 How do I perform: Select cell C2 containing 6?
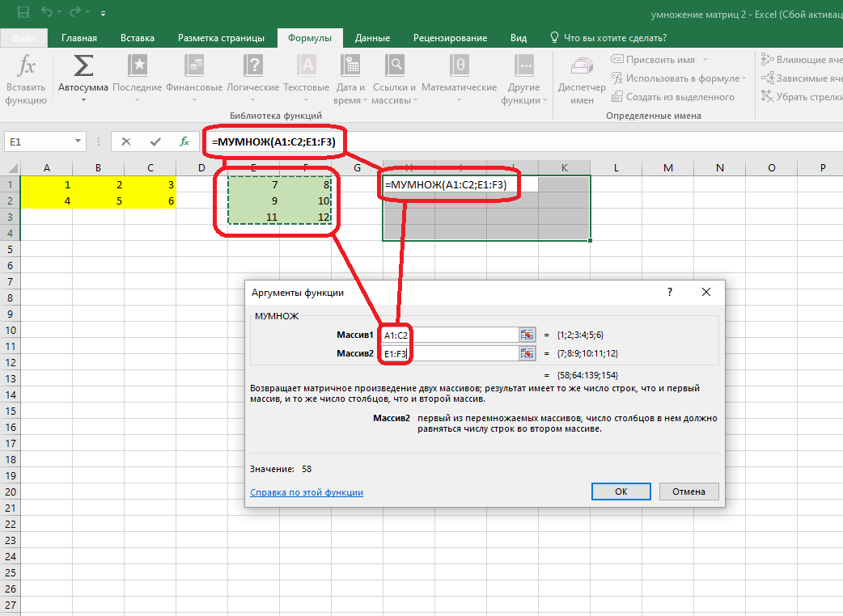[150, 200]
